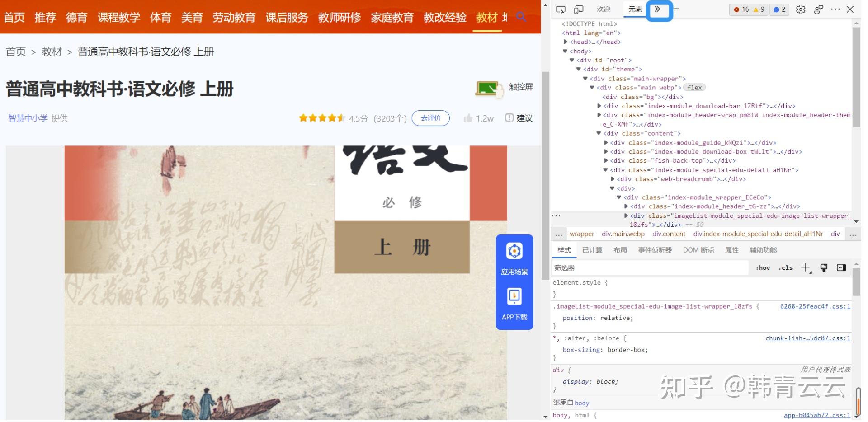Show more DevTools tabs with the double chevron
Viewport: 868px width, 422px height.
coord(658,9)
